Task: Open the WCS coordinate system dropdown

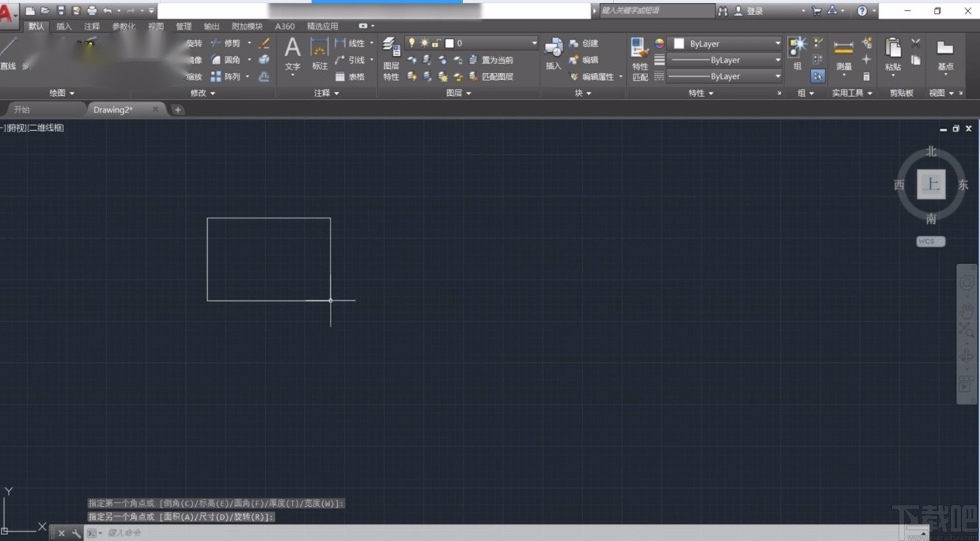Action: [x=931, y=241]
